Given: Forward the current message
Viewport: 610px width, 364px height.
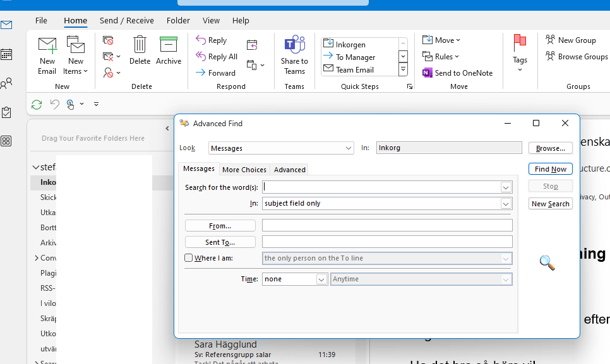Looking at the screenshot, I should pyautogui.click(x=218, y=73).
